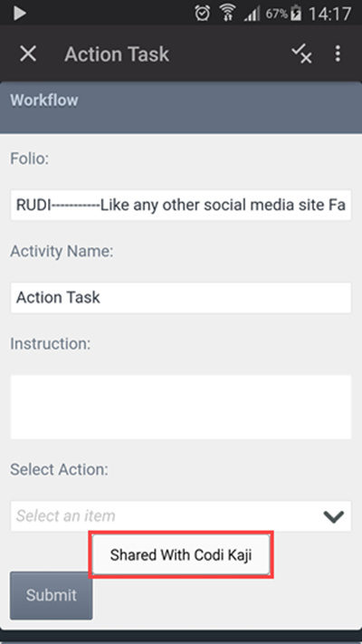Tap the alarm clock status icon
362x644 pixels.
pyautogui.click(x=203, y=14)
